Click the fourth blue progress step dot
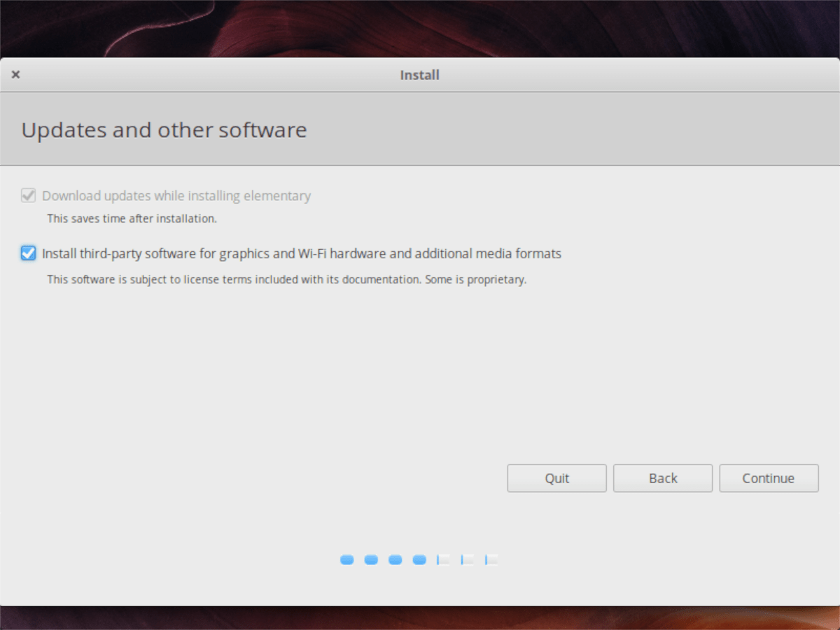Screen dimensions: 840x630 [x=419, y=560]
